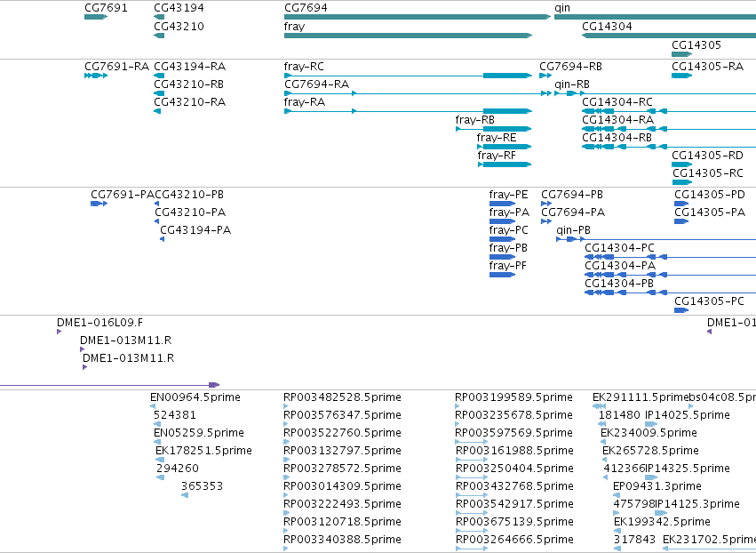The width and height of the screenshot is (756, 553).
Task: Select the fray gene label
Action: 294,27
